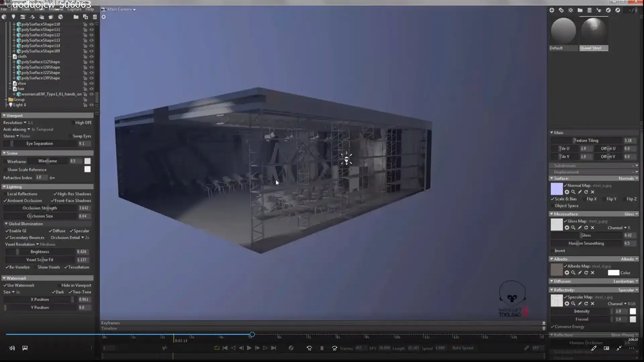Click the albedo Color swatch
Image resolution: width=644 pixels, height=362 pixels.
tap(613, 273)
